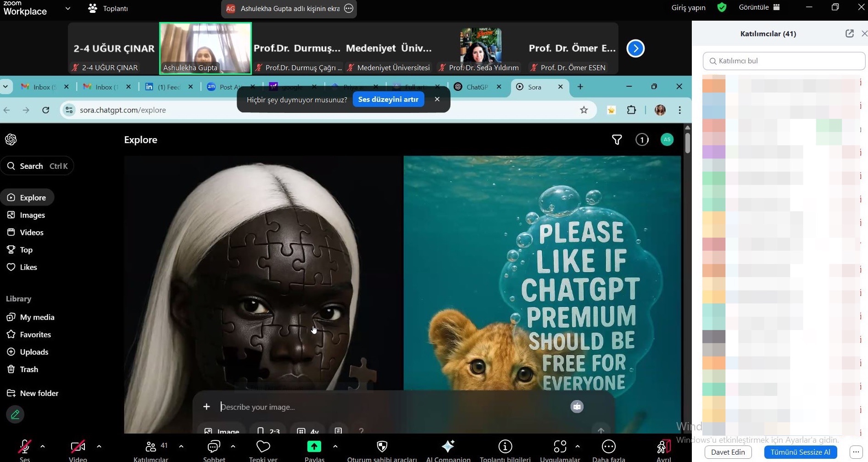Open Daha fazla more options icon
Viewport: 868px width, 462px height.
click(x=609, y=446)
